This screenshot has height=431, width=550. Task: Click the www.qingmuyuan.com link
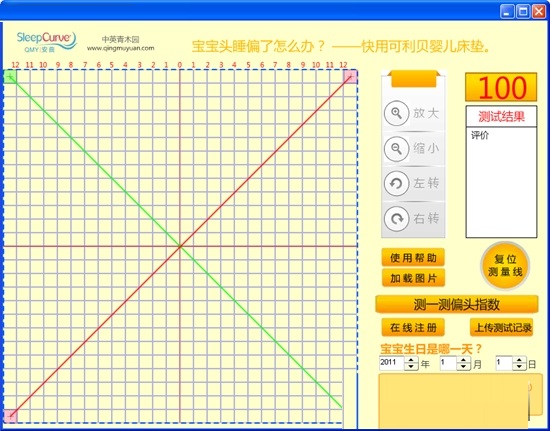tap(120, 48)
